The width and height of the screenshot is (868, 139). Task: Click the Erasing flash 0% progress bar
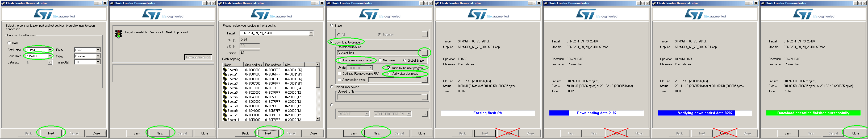click(487, 113)
